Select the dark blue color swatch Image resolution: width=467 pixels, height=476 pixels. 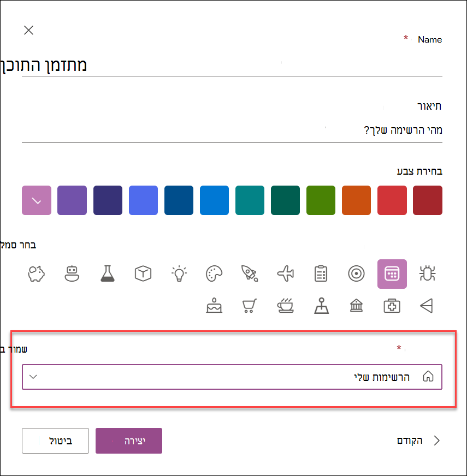coord(179,200)
